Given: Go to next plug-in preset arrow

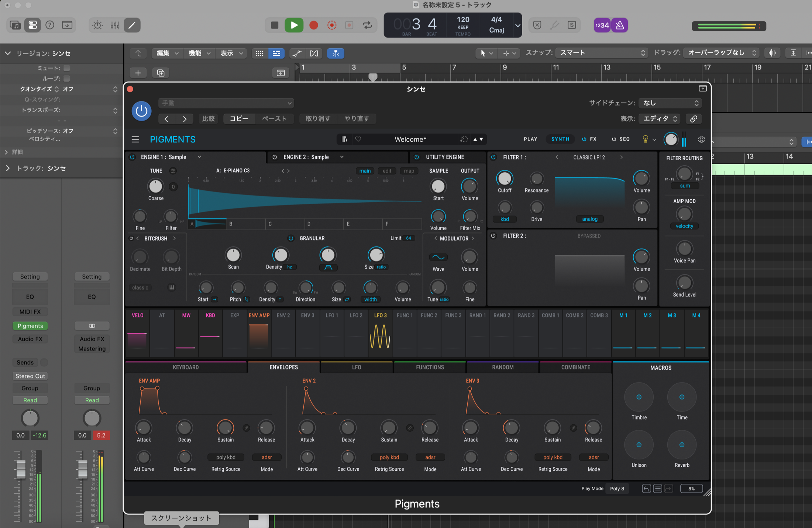Looking at the screenshot, I should pos(185,119).
